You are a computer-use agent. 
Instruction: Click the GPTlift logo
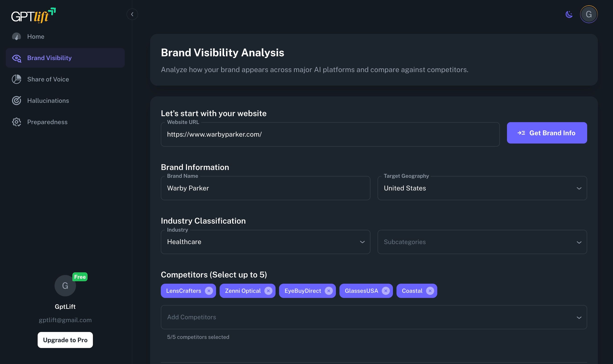34,15
